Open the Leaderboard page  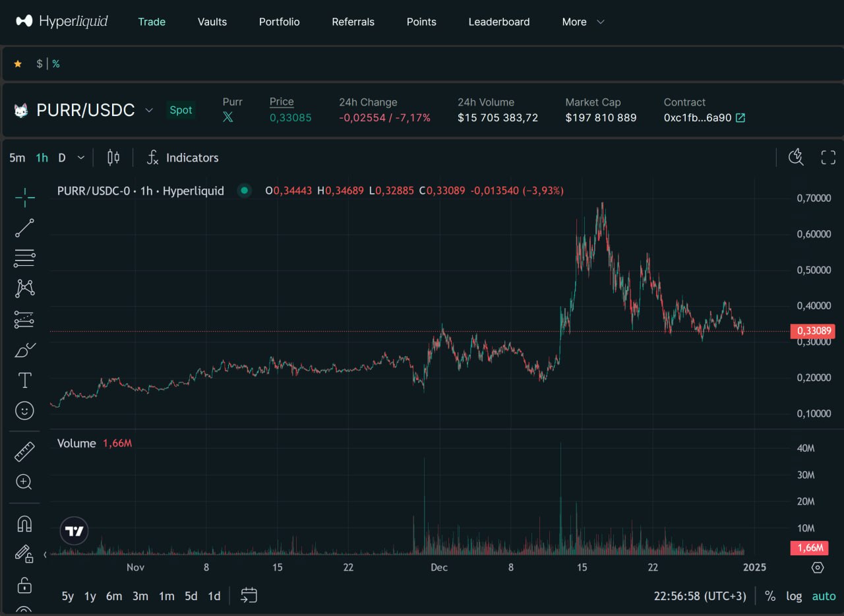pos(499,22)
